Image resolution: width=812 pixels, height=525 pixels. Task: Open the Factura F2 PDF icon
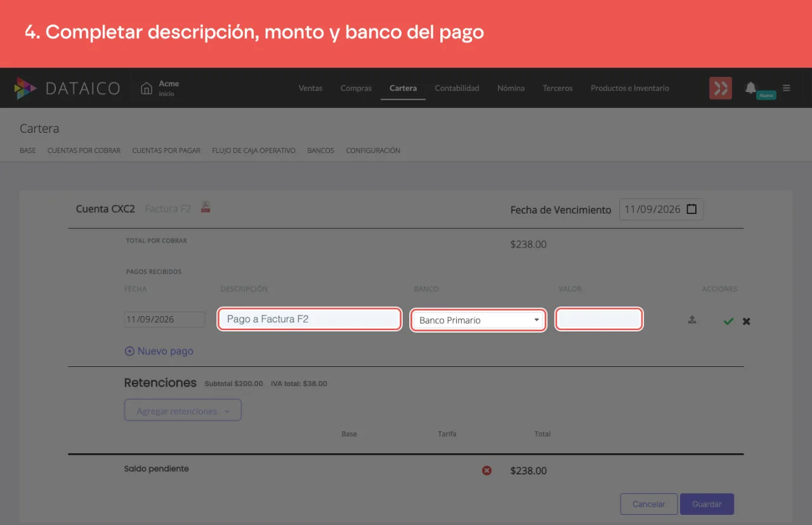(x=206, y=207)
